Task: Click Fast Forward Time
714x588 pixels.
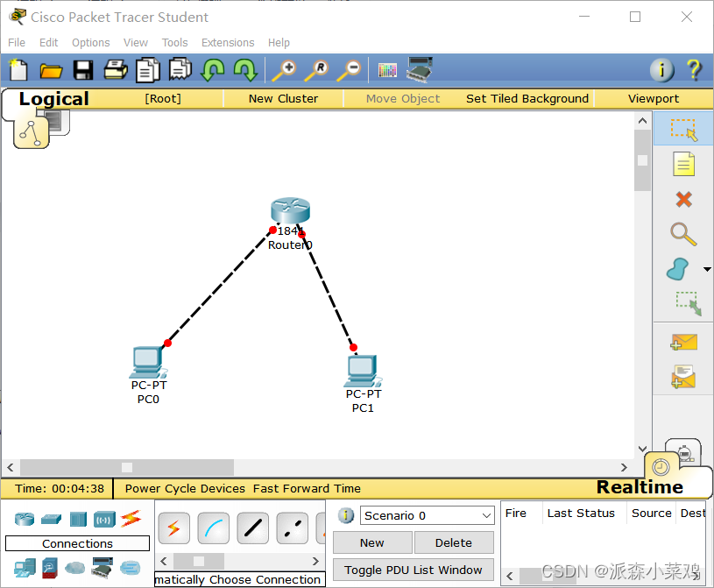Action: [x=307, y=488]
